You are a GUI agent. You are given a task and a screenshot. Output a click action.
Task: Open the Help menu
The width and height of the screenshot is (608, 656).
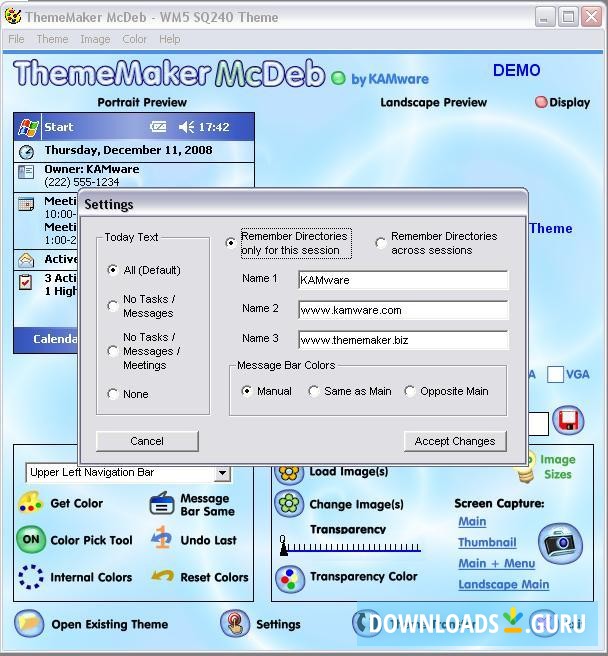click(x=169, y=39)
